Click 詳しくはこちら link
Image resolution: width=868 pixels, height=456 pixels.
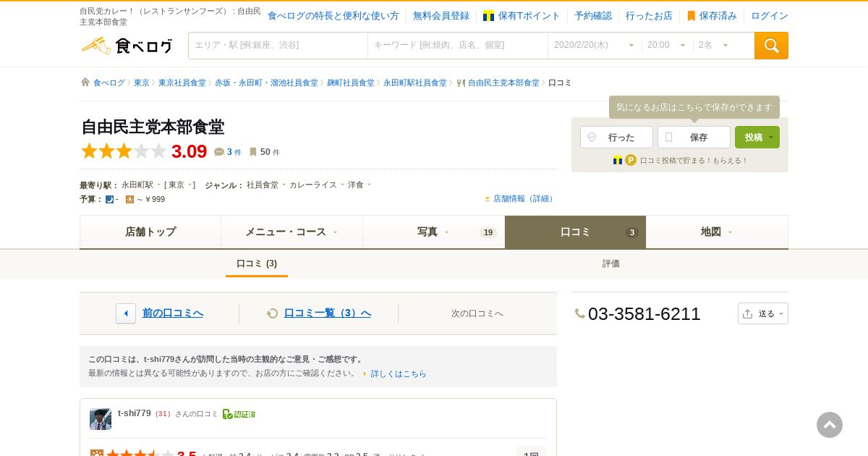click(399, 373)
